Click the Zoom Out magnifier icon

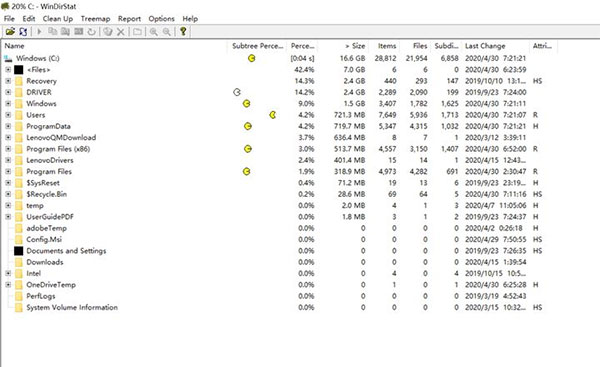pyautogui.click(x=166, y=32)
